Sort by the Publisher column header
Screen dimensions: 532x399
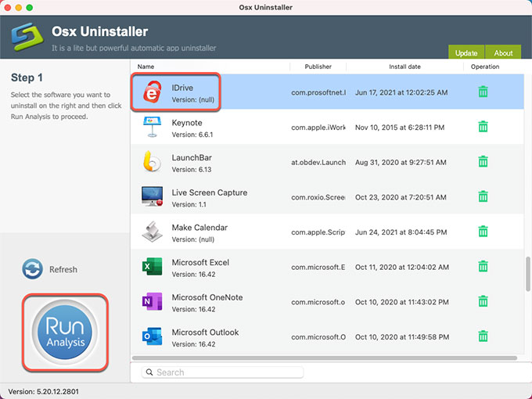(318, 66)
